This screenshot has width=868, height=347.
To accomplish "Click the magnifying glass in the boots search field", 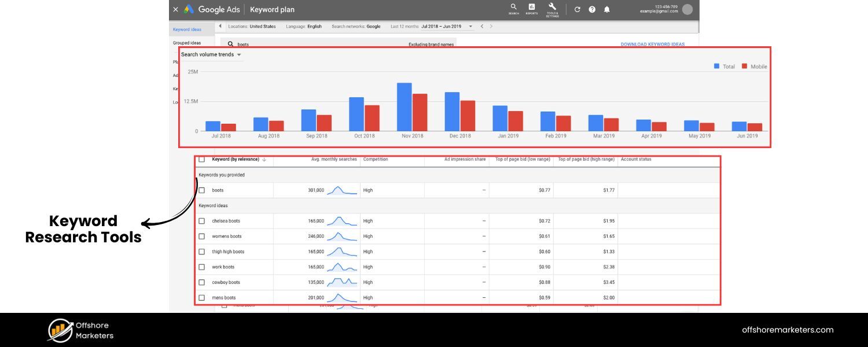I will click(231, 44).
